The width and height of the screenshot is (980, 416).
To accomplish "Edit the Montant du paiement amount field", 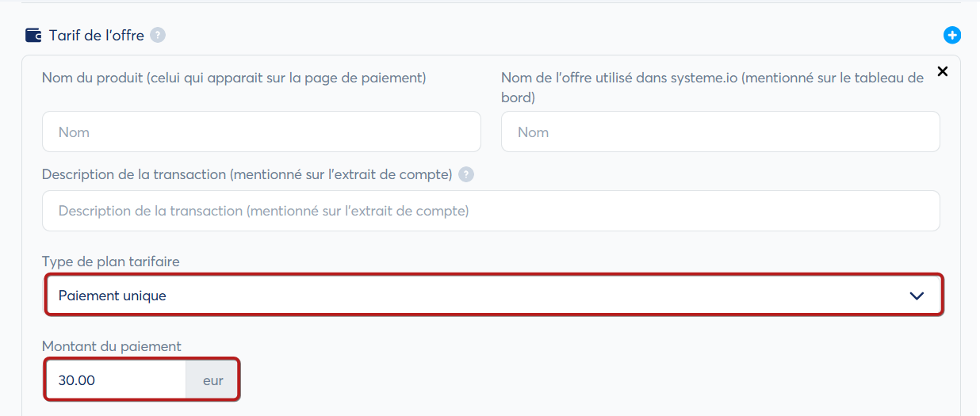I will 115,380.
